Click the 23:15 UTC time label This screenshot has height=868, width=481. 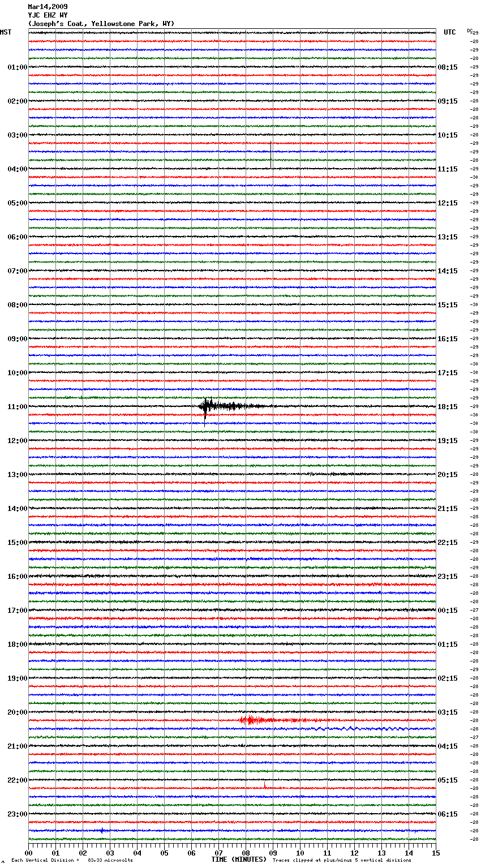448,577
